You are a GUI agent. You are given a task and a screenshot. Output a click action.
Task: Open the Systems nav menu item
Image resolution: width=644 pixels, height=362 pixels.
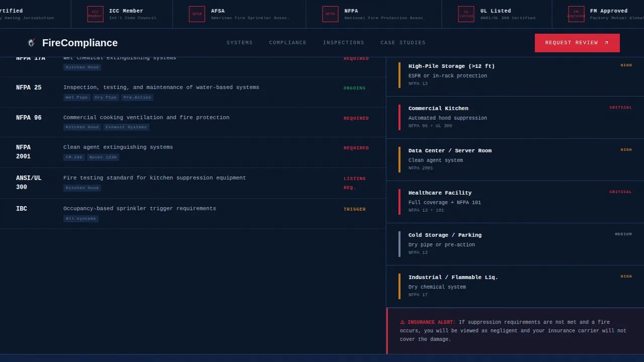[239, 43]
